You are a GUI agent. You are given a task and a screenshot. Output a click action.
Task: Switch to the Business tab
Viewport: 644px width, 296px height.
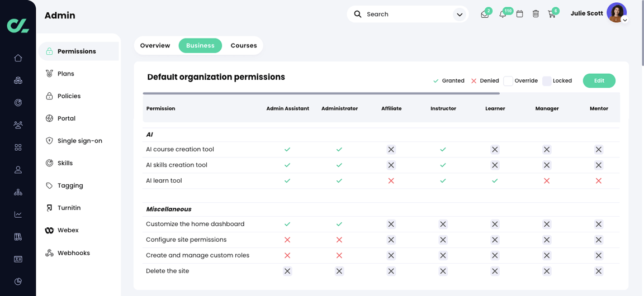200,46
